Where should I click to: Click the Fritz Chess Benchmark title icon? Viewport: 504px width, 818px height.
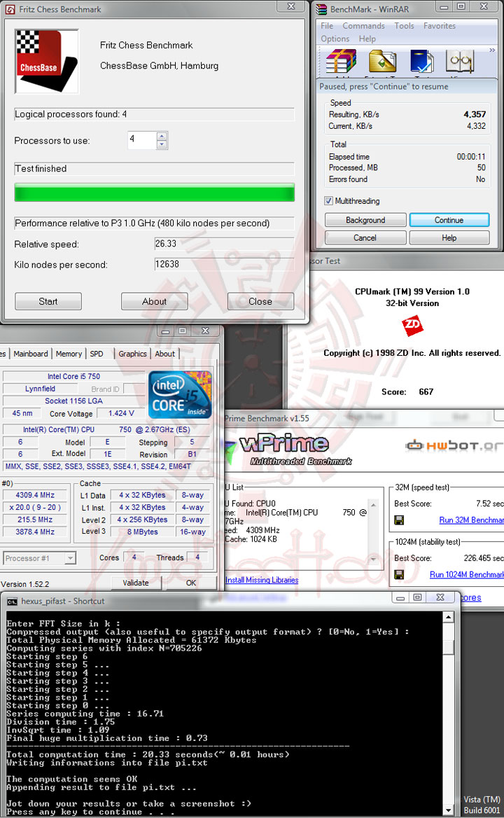pyautogui.click(x=10, y=9)
